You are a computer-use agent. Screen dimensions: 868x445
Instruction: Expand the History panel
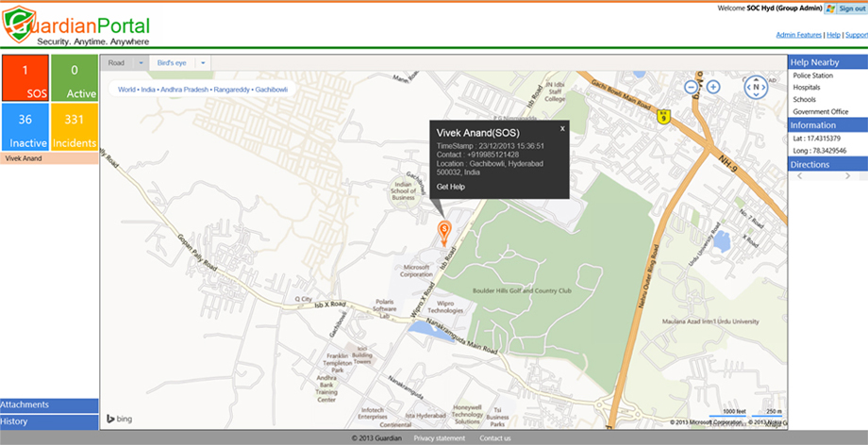tap(49, 421)
